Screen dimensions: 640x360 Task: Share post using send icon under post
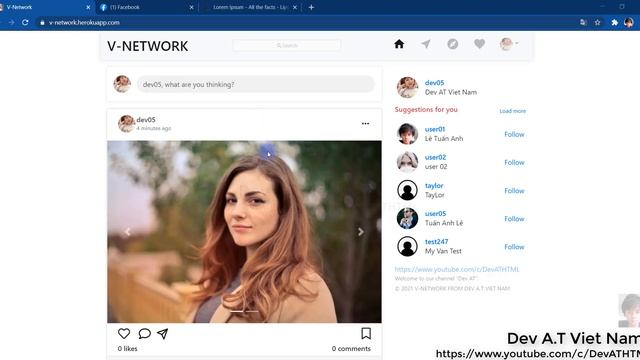(163, 333)
